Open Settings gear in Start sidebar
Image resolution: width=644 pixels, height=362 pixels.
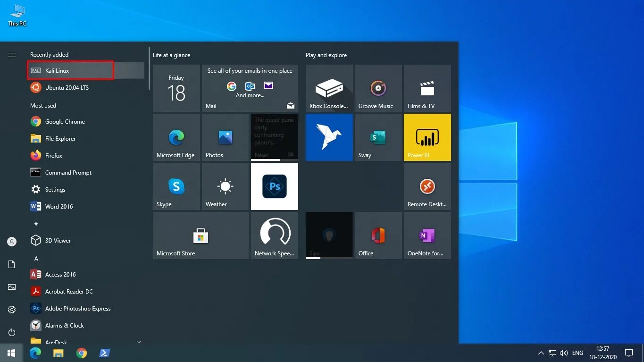[12, 310]
